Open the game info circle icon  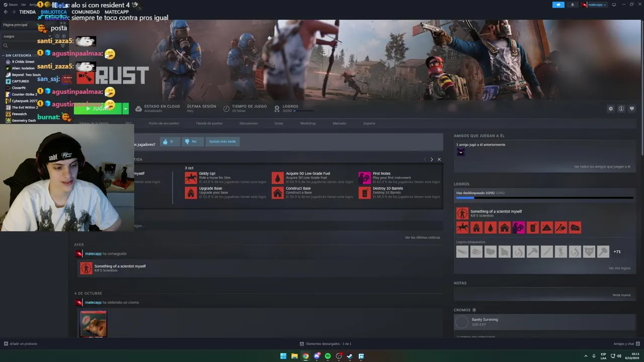pyautogui.click(x=621, y=109)
